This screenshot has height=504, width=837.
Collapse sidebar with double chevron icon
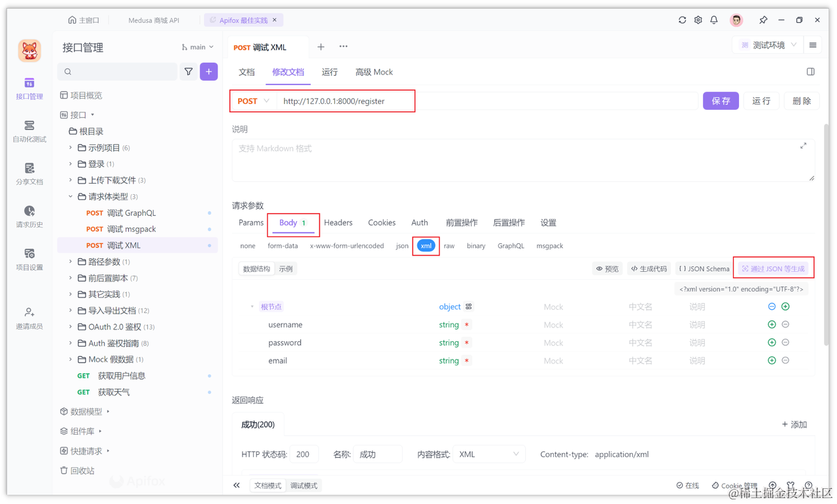point(237,486)
